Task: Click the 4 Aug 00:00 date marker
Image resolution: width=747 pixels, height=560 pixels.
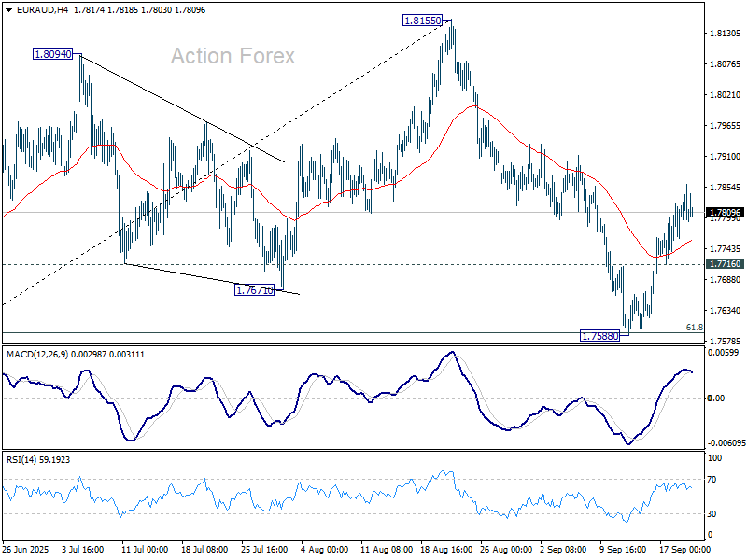Action: (325, 551)
